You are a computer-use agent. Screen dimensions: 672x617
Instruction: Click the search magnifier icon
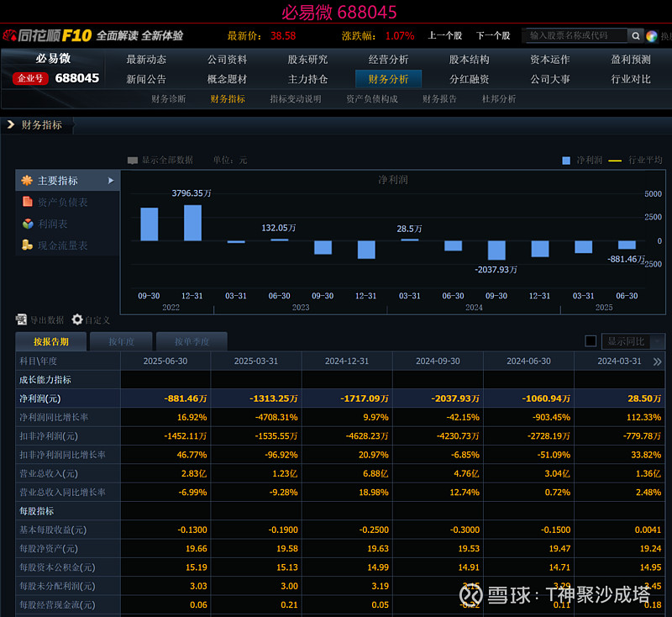636,36
